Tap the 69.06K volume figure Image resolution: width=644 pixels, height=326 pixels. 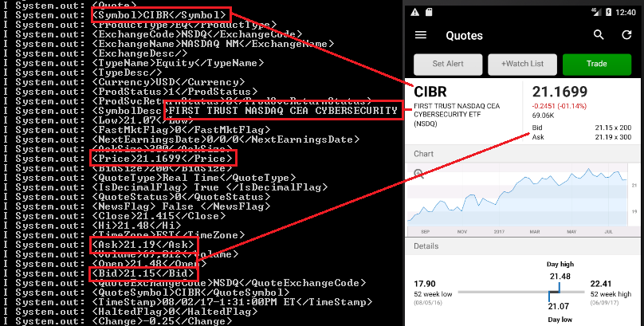click(543, 116)
